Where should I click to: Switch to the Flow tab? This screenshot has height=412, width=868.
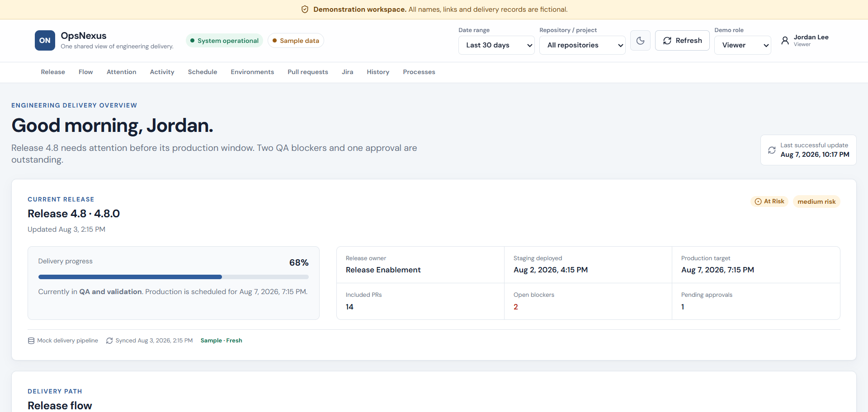coord(86,72)
